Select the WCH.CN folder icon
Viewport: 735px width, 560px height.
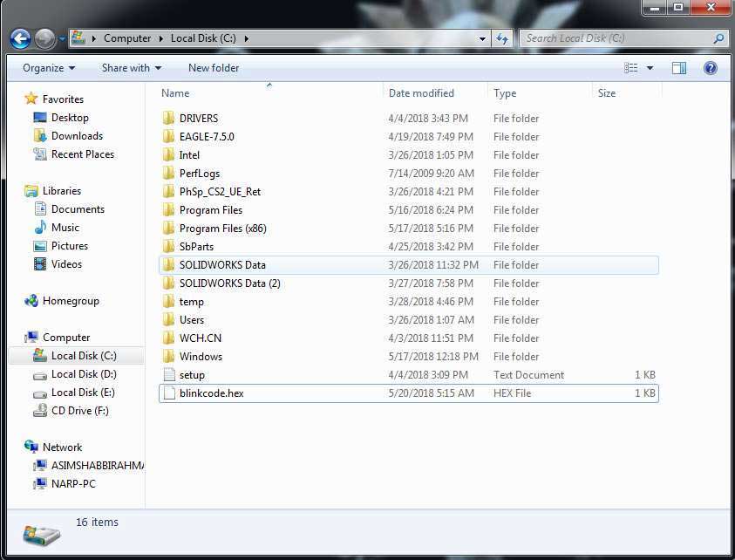click(169, 338)
